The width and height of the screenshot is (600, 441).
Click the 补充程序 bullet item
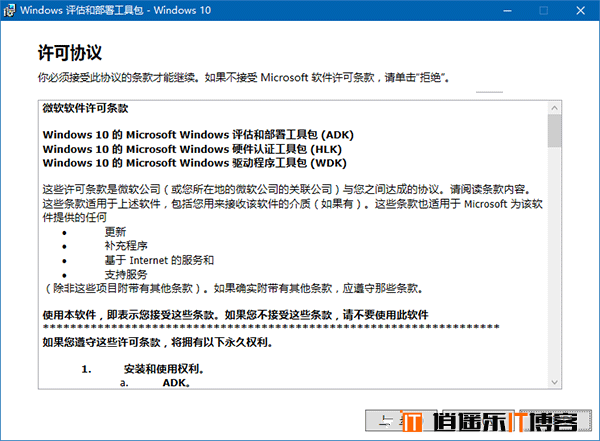click(126, 246)
